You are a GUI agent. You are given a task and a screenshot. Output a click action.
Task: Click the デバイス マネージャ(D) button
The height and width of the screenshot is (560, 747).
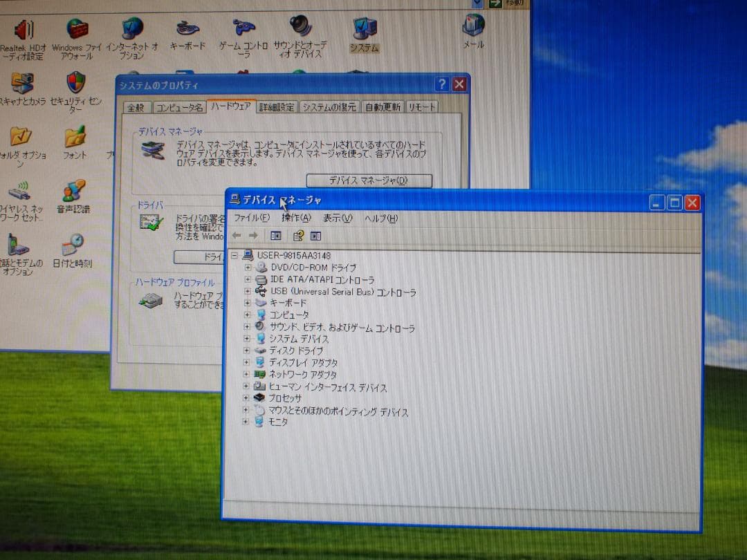tap(369, 180)
